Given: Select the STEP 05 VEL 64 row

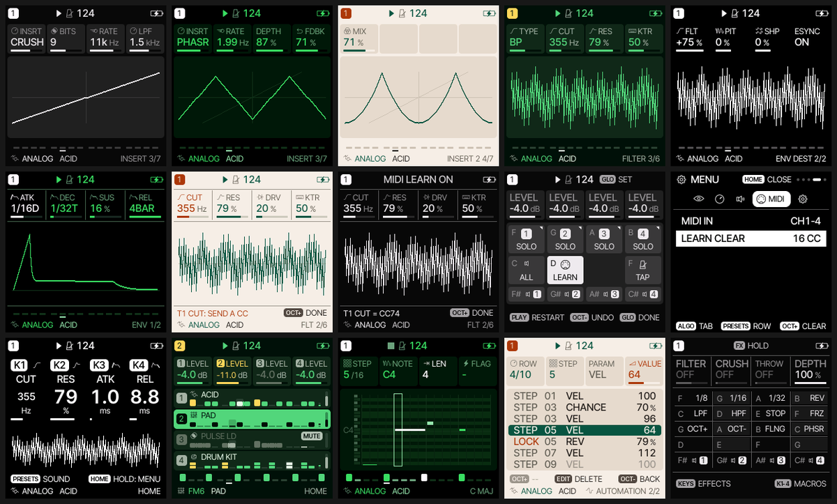Looking at the screenshot, I should point(585,430).
